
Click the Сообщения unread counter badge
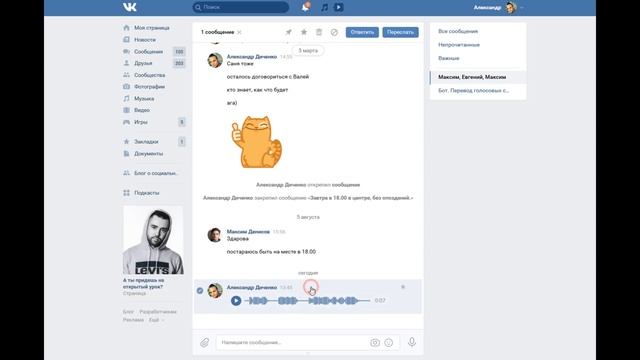pos(179,51)
